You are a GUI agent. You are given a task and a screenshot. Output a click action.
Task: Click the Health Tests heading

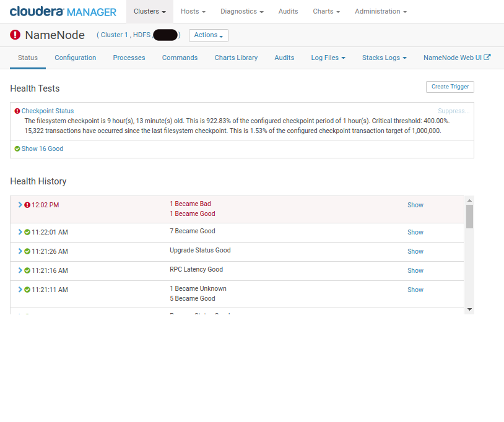[x=35, y=88]
